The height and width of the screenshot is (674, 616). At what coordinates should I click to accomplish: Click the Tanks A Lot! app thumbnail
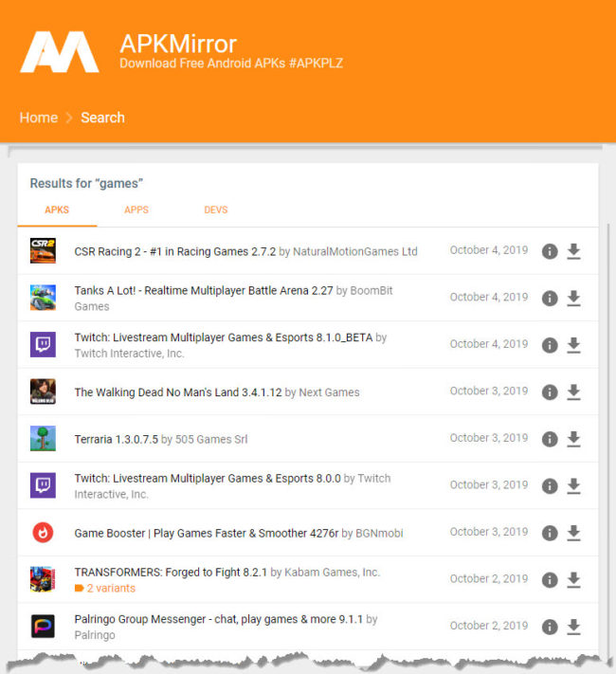tap(43, 298)
